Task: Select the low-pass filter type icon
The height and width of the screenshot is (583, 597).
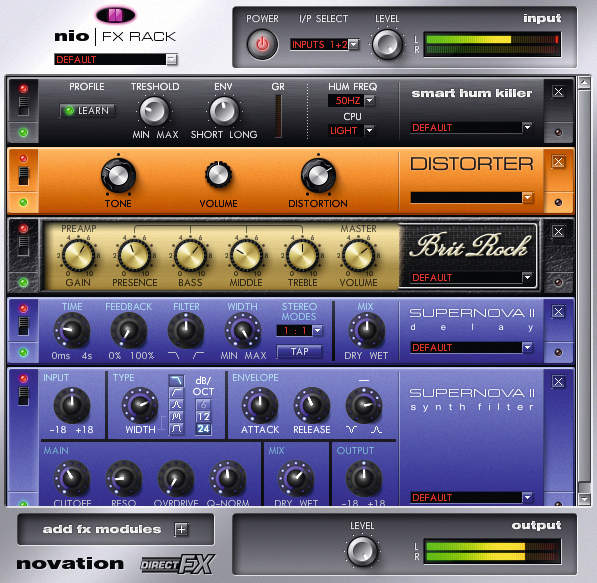Action: pyautogui.click(x=176, y=380)
